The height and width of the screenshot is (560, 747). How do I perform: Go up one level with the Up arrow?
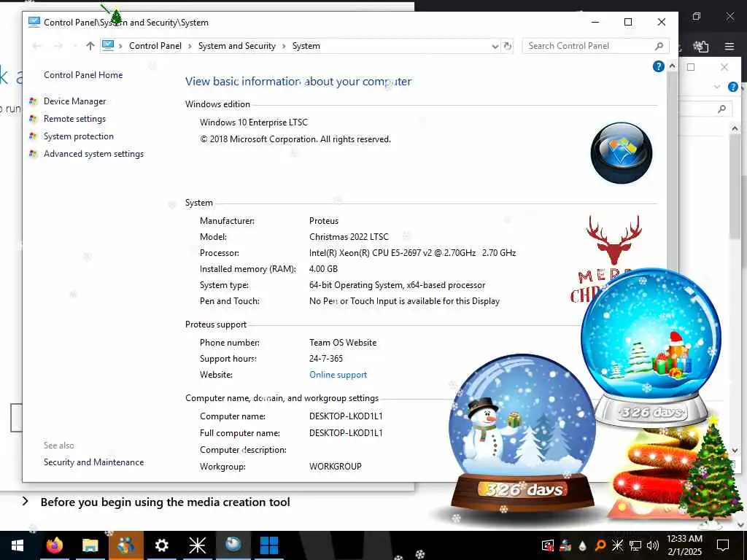(90, 46)
